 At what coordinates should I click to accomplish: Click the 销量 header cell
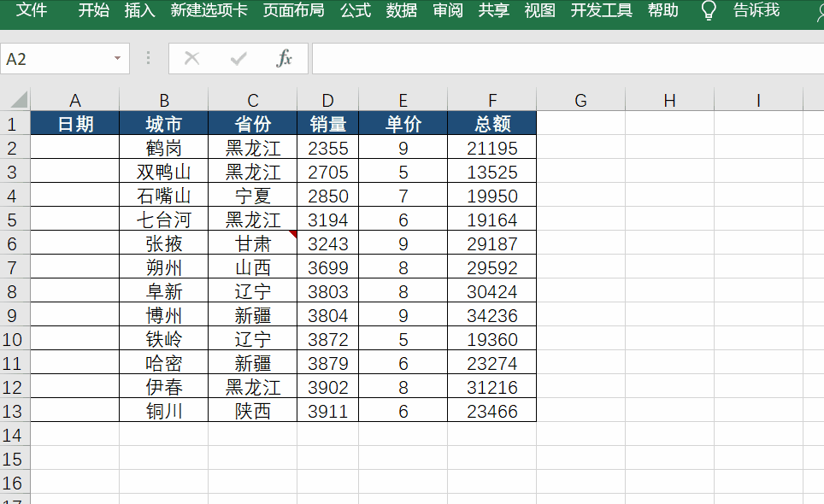pos(328,124)
